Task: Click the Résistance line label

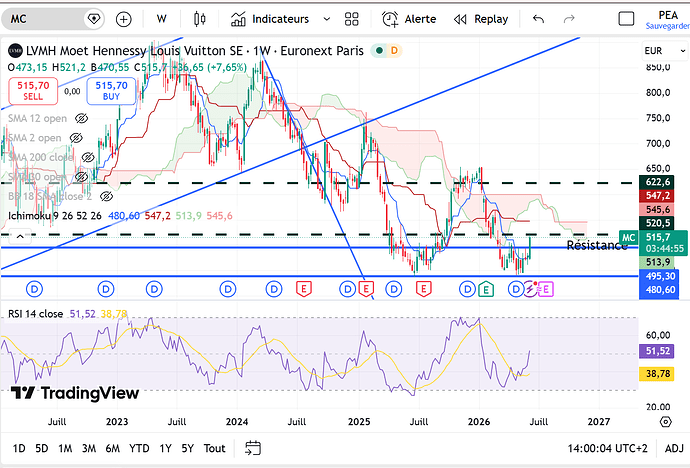Action: (596, 245)
